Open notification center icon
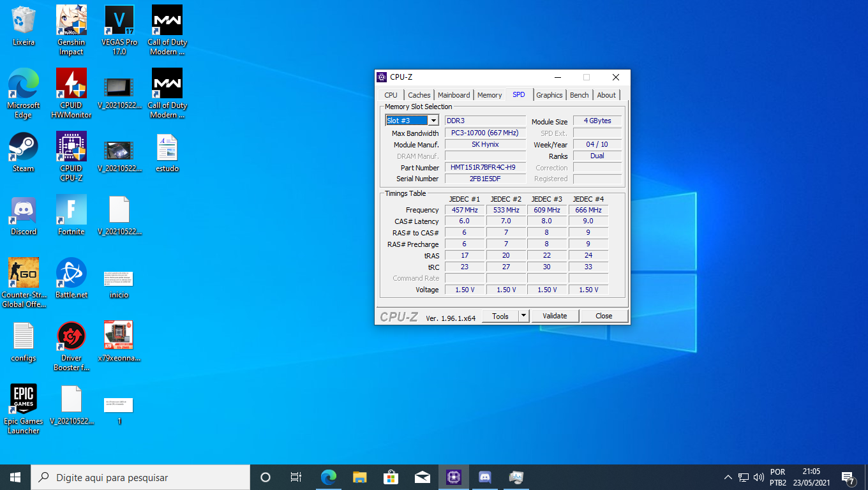The height and width of the screenshot is (490, 868). pyautogui.click(x=848, y=477)
